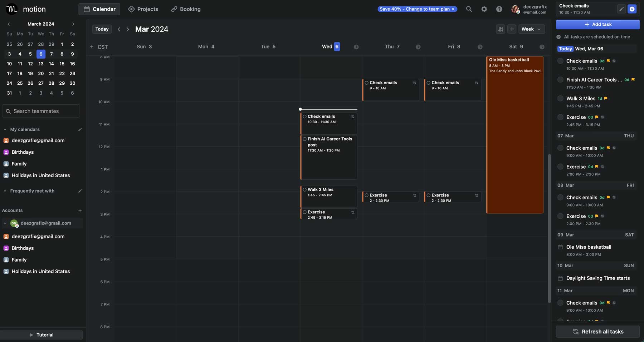644x342 pixels.
Task: Open the Week view dropdown
Action: point(531,29)
